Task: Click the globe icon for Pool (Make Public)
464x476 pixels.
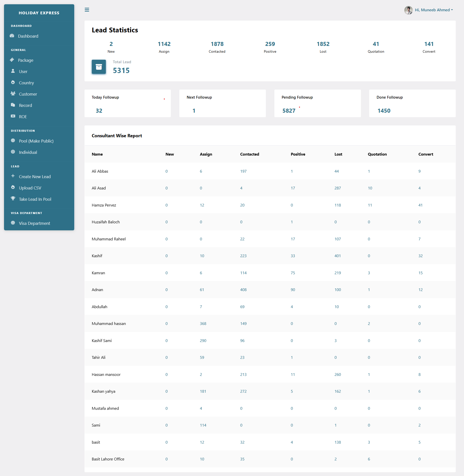Action: tap(13, 141)
